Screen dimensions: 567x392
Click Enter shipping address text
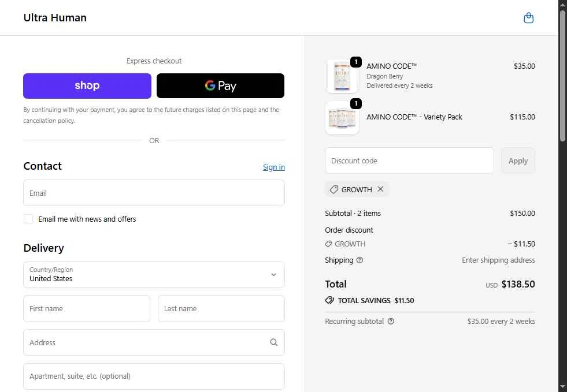tap(498, 260)
